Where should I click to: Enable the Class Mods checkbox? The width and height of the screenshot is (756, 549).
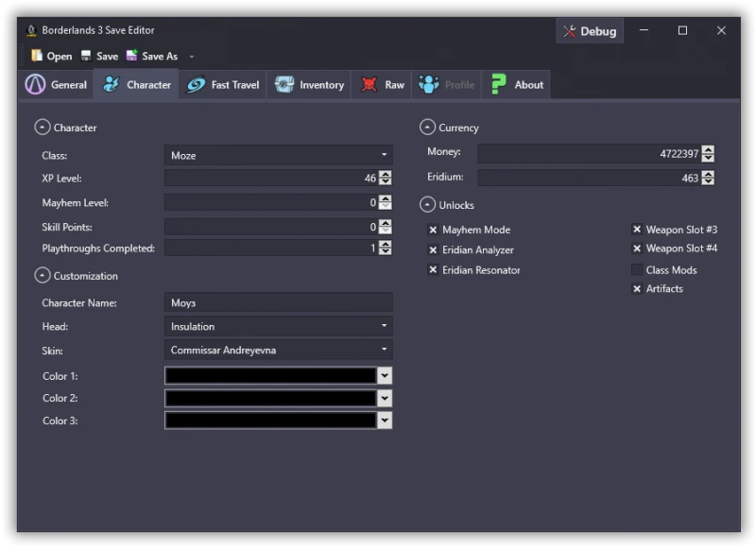pyautogui.click(x=637, y=270)
